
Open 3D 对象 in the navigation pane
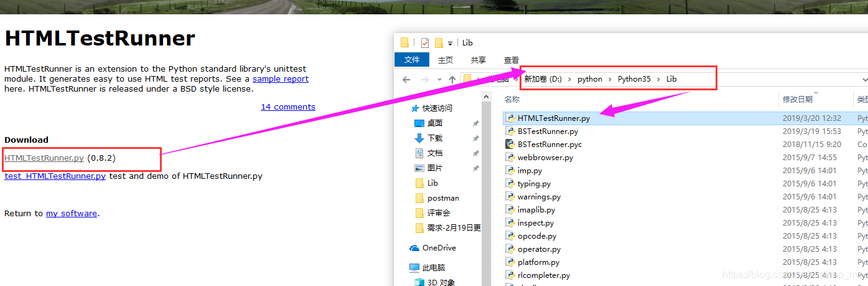point(441,282)
